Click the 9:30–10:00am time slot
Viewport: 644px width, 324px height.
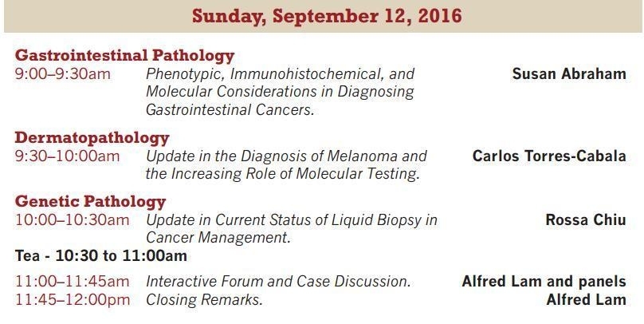pyautogui.click(x=68, y=156)
